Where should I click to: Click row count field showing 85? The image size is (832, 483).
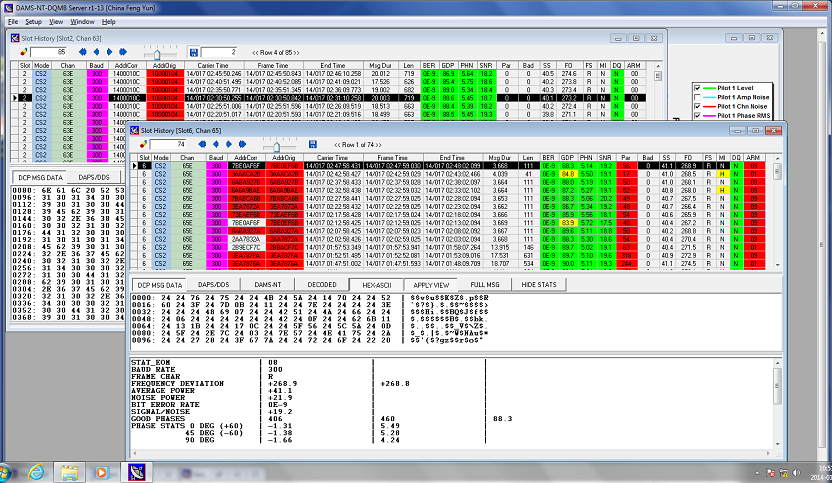click(49, 52)
